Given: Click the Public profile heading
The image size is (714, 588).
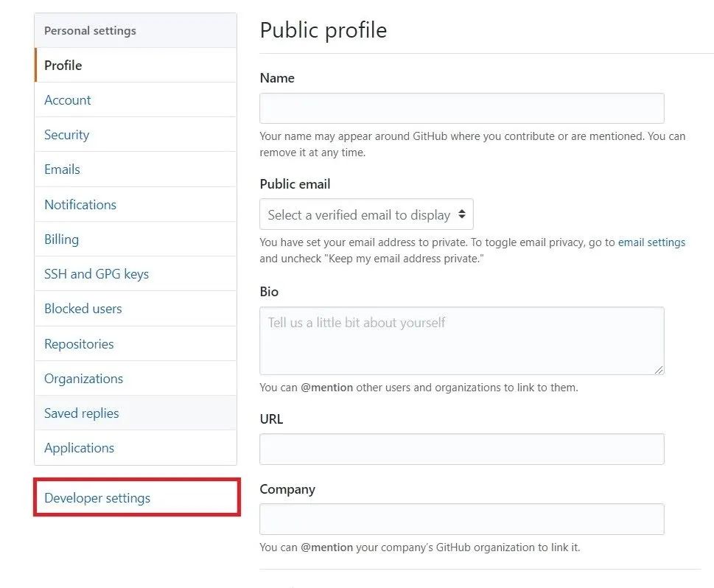Looking at the screenshot, I should click(323, 30).
